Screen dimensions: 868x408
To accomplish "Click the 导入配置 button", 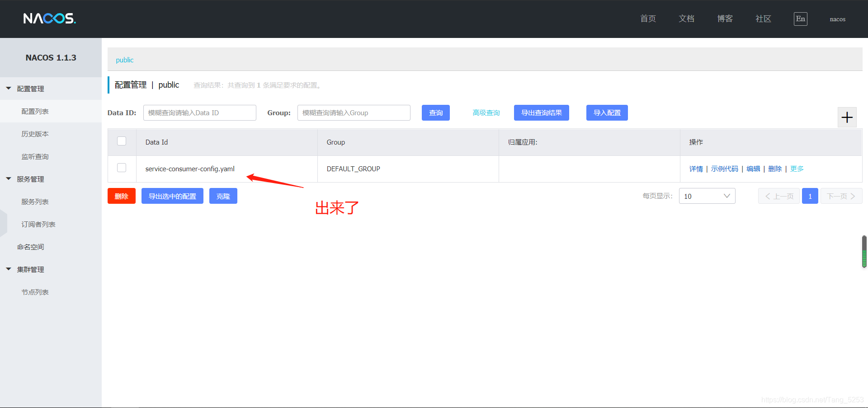I will pos(607,113).
